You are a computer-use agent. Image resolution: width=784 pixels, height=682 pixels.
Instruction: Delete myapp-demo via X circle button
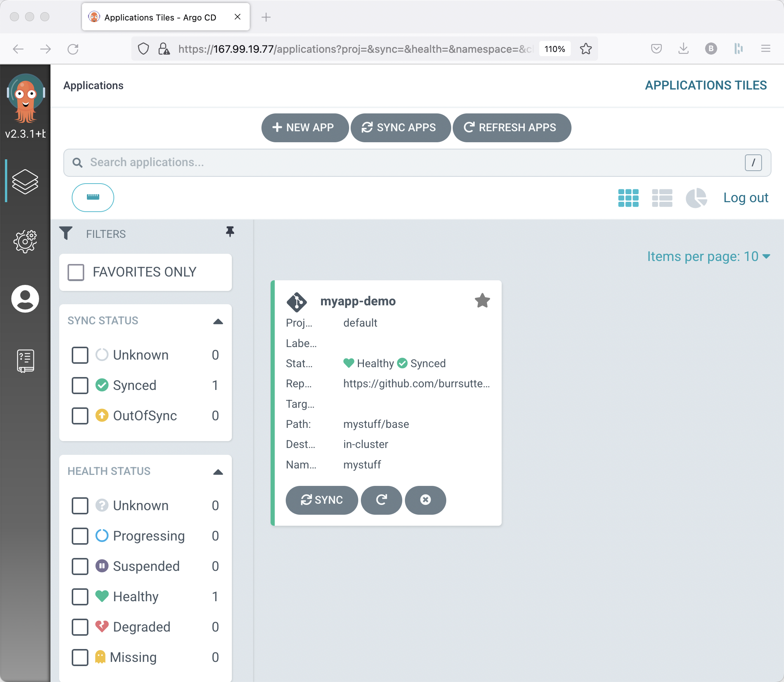(425, 500)
